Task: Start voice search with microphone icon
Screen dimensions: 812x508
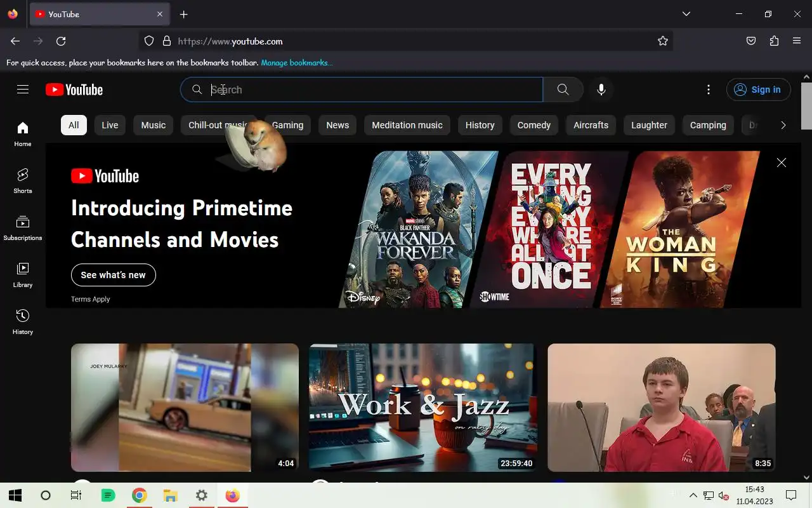Action: (x=601, y=90)
